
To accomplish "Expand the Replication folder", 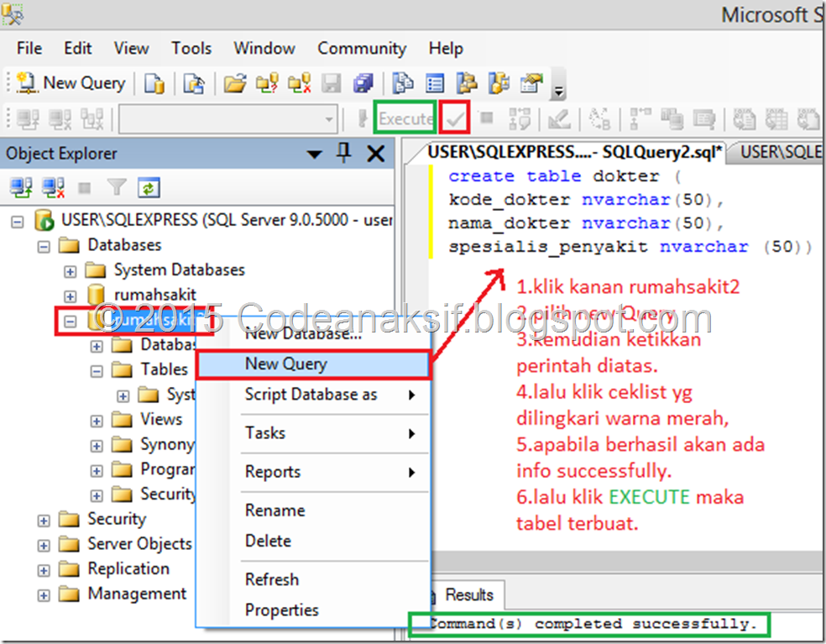I will pos(44,570).
